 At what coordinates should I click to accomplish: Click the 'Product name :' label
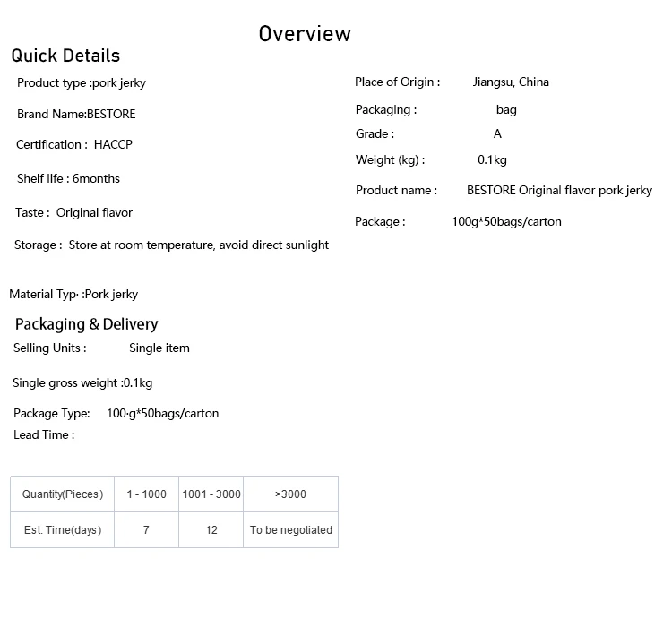tap(396, 190)
